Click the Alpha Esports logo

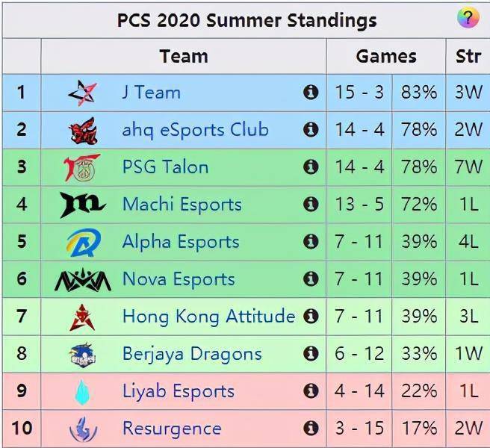84,242
